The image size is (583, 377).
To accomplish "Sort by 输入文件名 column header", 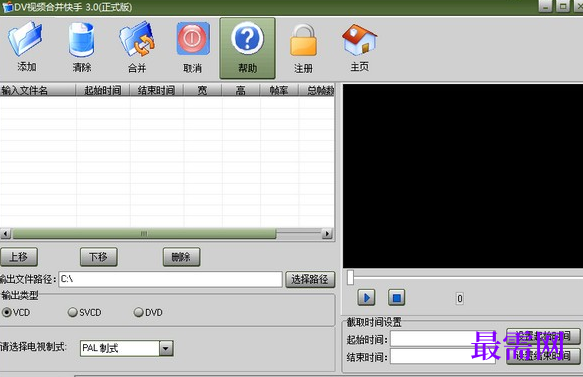I will [x=38, y=90].
